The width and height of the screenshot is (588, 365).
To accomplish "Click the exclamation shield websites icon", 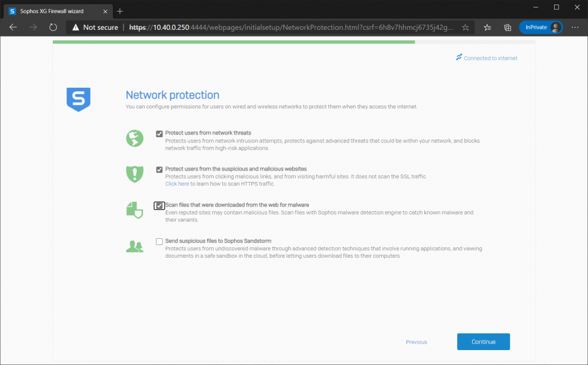I will [134, 174].
